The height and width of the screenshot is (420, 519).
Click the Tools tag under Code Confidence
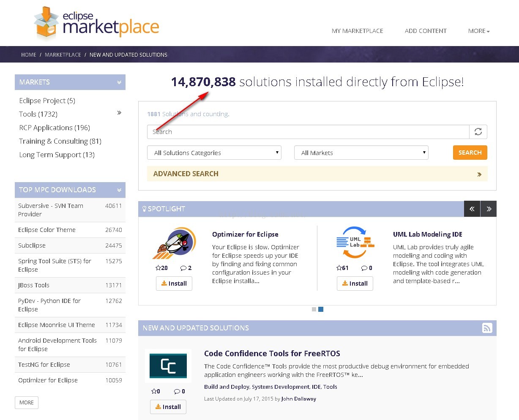pos(330,387)
